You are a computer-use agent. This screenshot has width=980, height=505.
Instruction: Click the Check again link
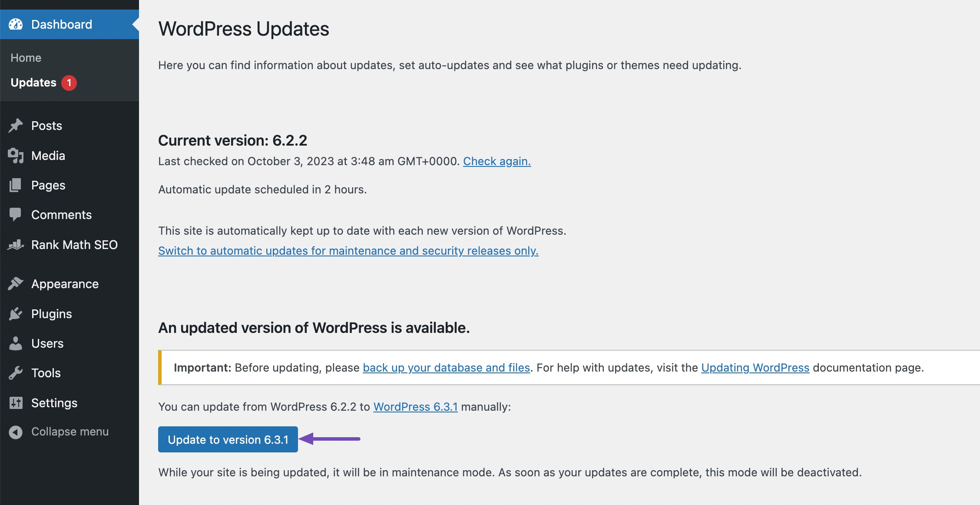coord(497,160)
